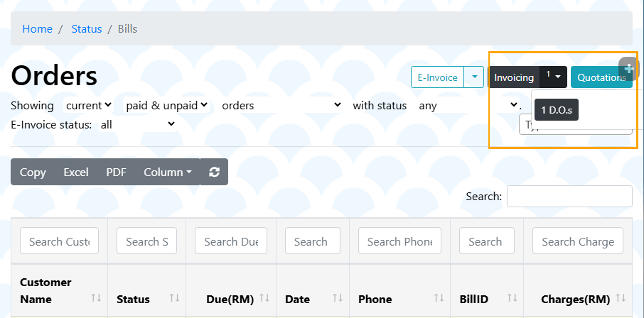Sort the Status column using its arrows
Screen dimensions: 644x318
174,298
